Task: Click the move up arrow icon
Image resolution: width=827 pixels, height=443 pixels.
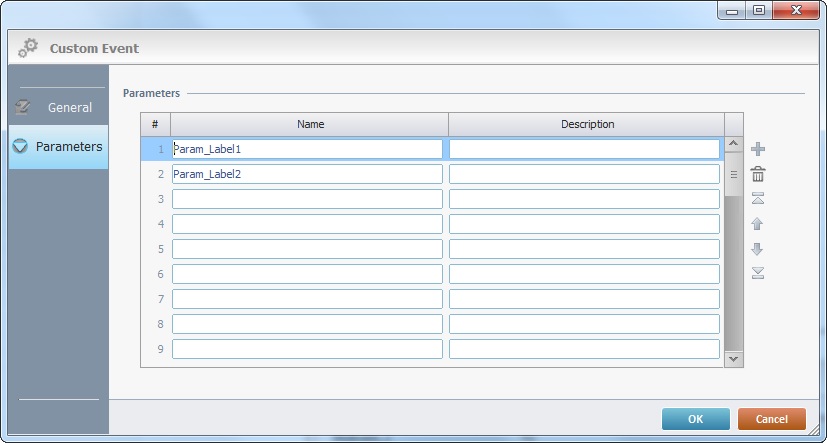Action: click(758, 224)
